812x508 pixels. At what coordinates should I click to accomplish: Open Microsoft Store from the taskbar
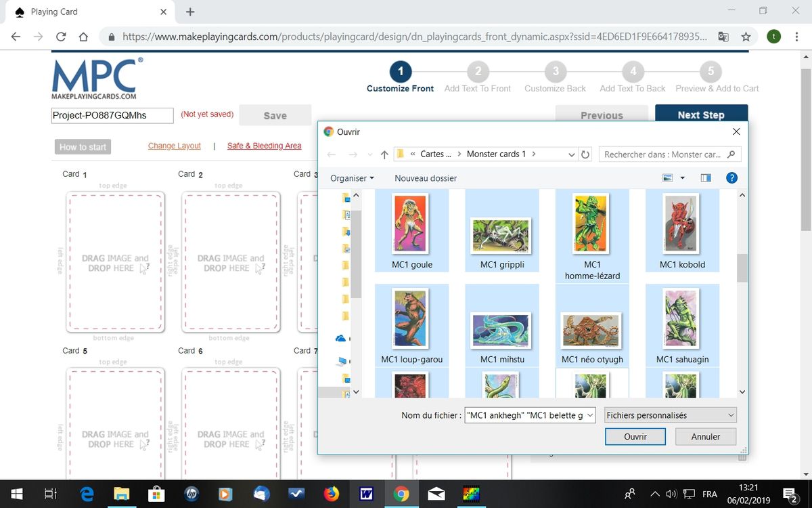pyautogui.click(x=156, y=494)
